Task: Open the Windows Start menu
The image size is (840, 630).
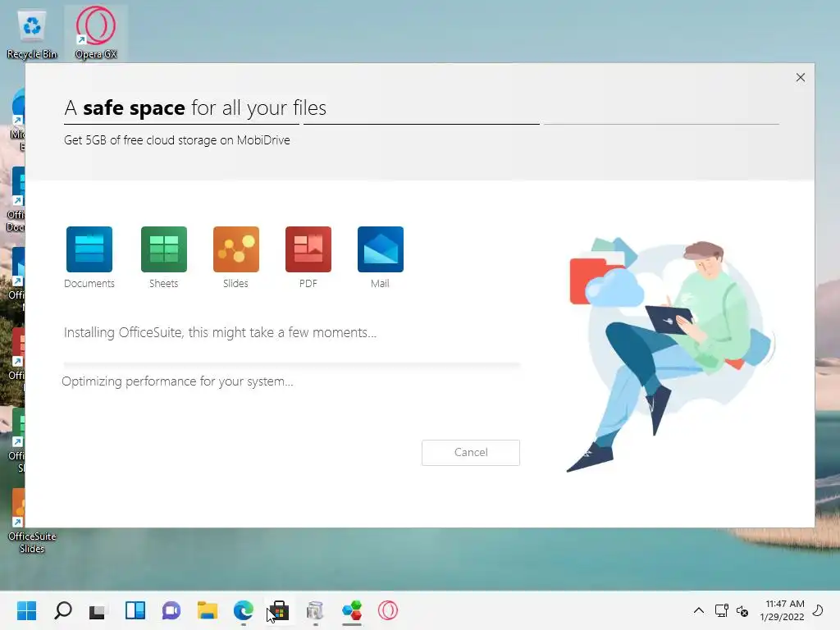Action: click(x=27, y=610)
